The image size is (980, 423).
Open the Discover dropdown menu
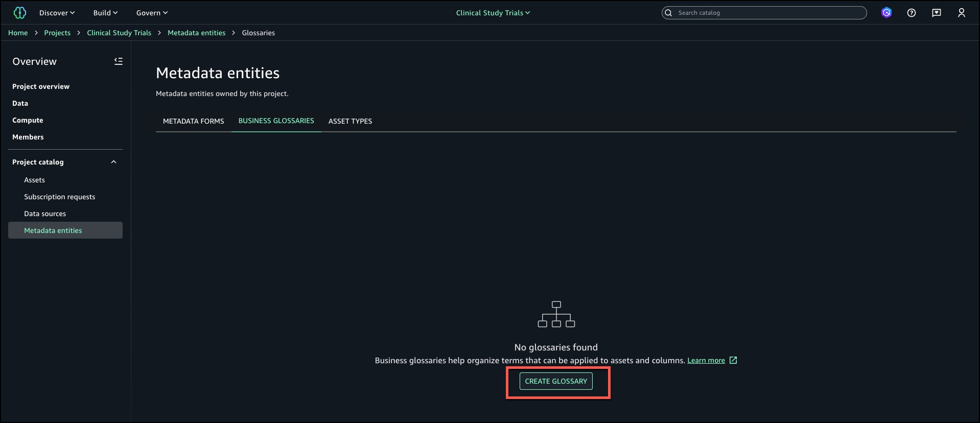(57, 13)
